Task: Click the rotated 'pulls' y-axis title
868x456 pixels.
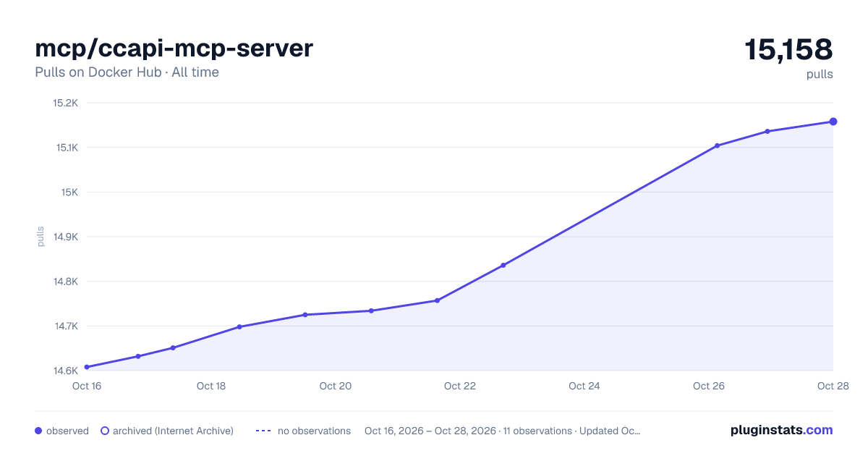Action: coord(41,237)
